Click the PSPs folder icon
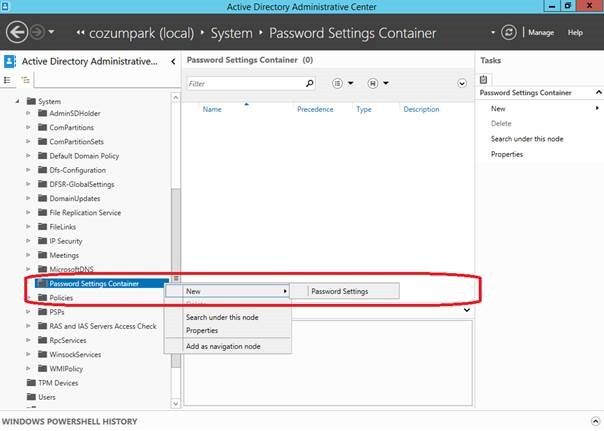Viewport: 604px width, 431px height. tap(42, 312)
